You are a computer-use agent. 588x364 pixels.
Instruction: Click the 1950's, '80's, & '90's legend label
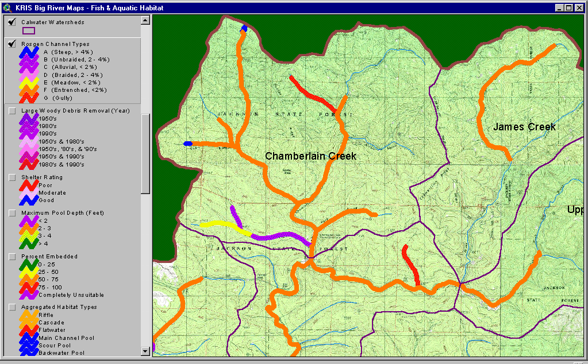coord(67,149)
